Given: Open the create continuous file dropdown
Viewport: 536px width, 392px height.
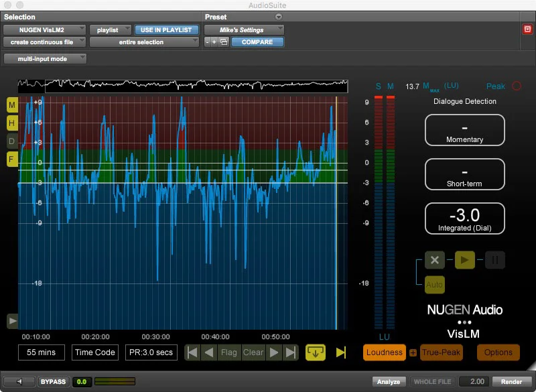Looking at the screenshot, I should (44, 42).
